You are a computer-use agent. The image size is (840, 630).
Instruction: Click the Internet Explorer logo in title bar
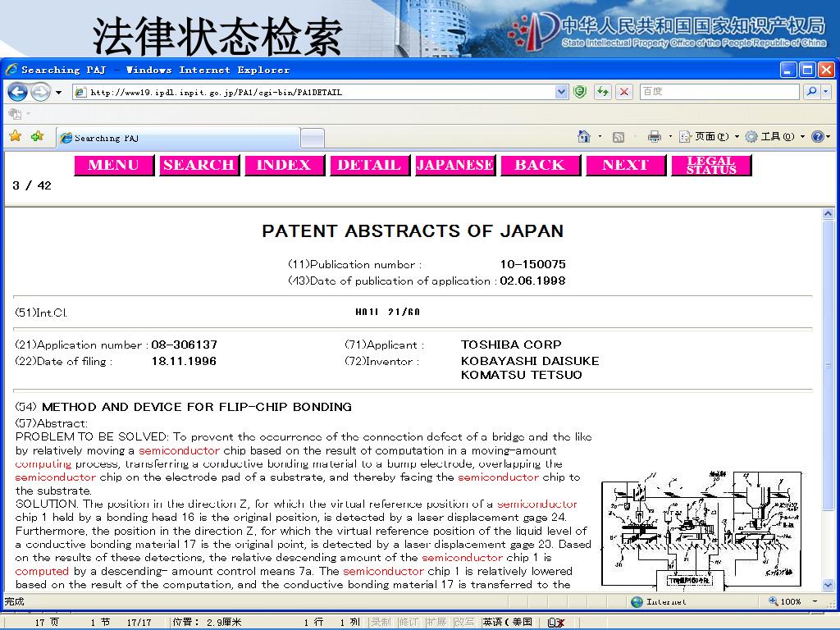(11, 70)
